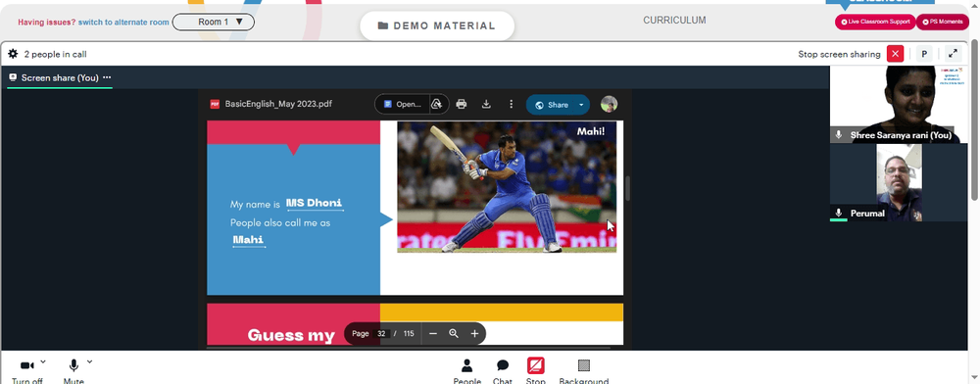The width and height of the screenshot is (980, 384).
Task: Open microphone options chevron
Action: [x=89, y=361]
